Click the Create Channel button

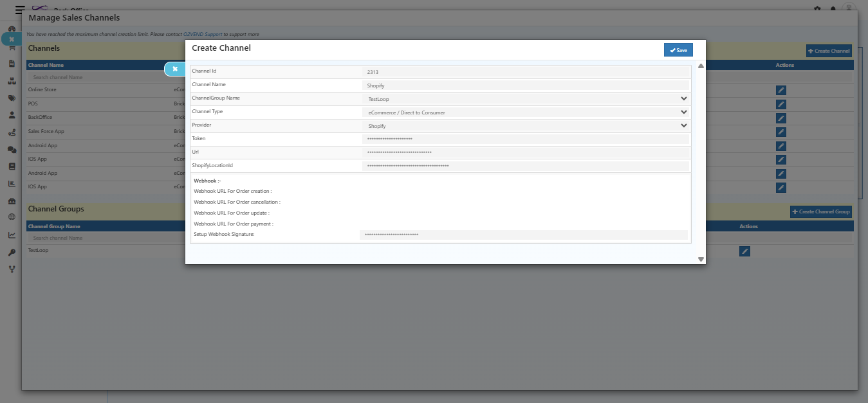(828, 51)
